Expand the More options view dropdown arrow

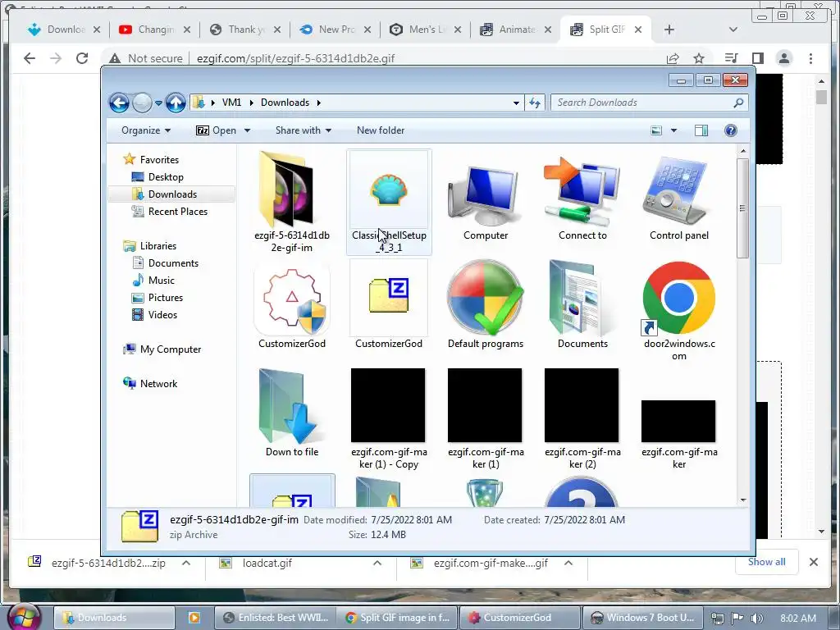click(x=674, y=130)
